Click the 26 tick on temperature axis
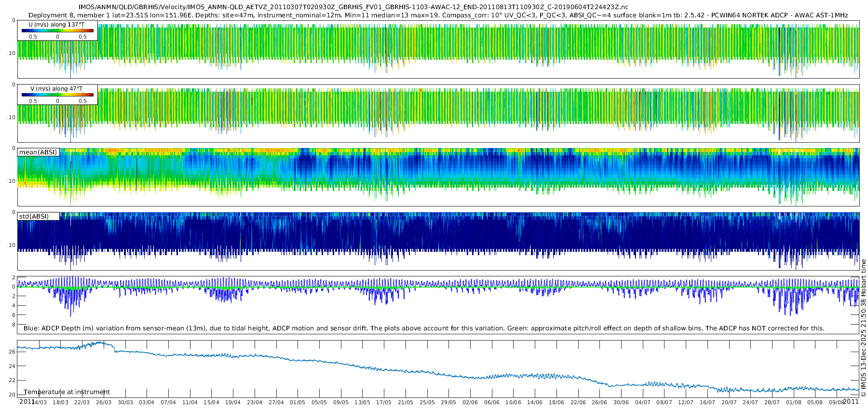Image resolution: width=868 pixels, height=410 pixels. click(x=12, y=352)
